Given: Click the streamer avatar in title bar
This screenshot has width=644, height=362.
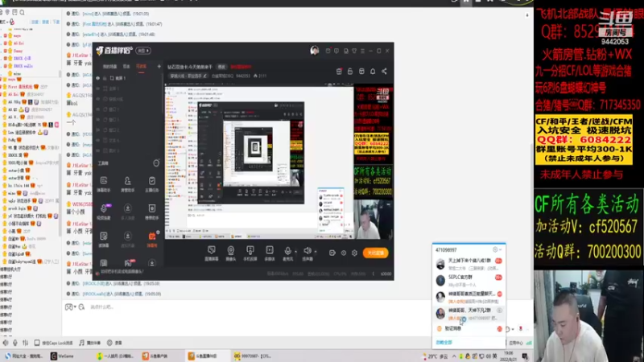Looking at the screenshot, I should coord(315,51).
